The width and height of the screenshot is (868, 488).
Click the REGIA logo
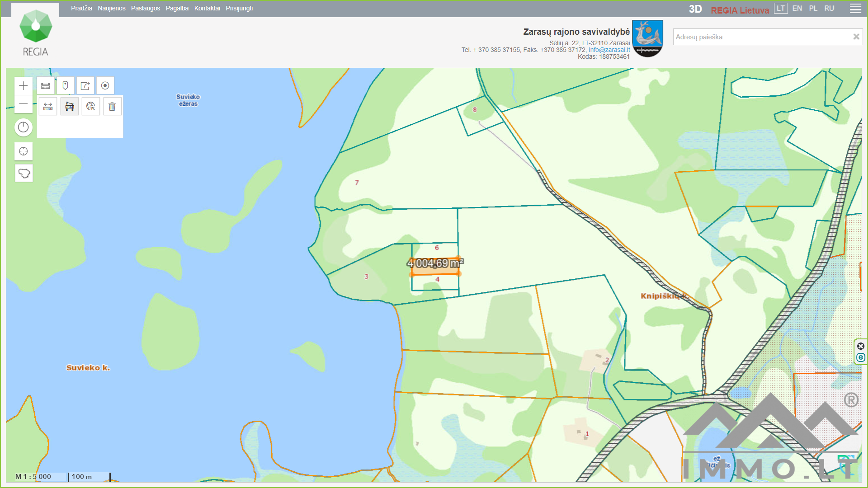[x=36, y=34]
